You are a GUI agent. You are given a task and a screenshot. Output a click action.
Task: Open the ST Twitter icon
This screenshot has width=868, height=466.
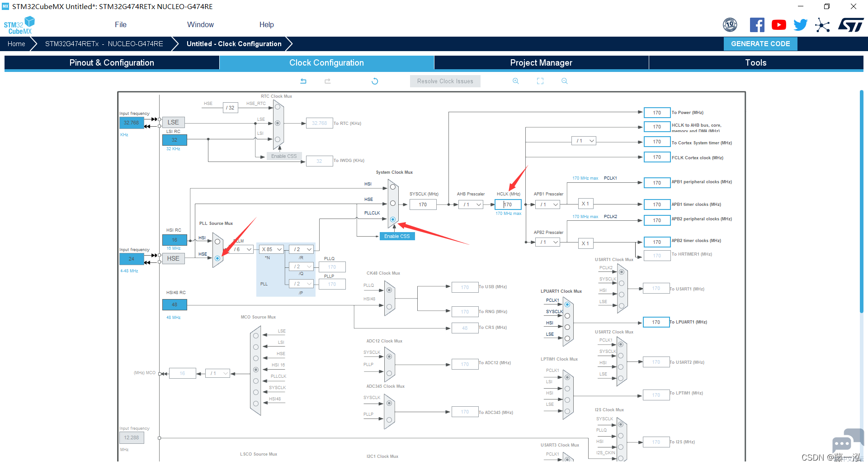tap(800, 25)
